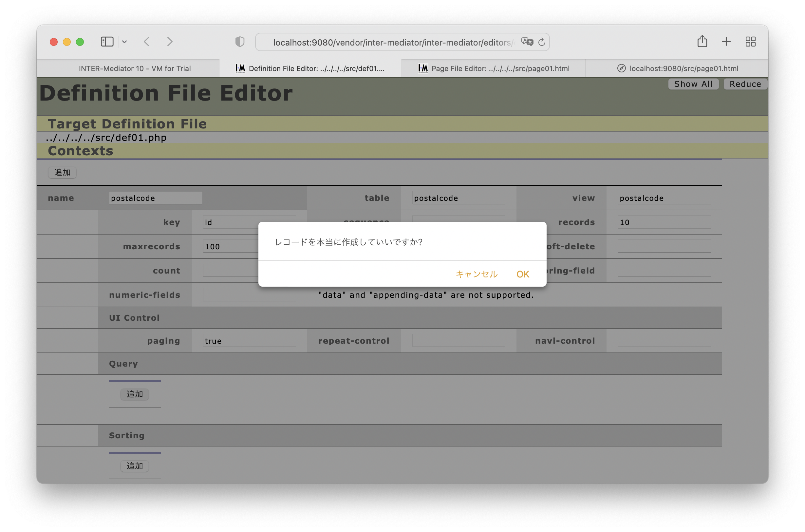Confirm the dialog with OK
This screenshot has width=805, height=532.
pos(523,274)
